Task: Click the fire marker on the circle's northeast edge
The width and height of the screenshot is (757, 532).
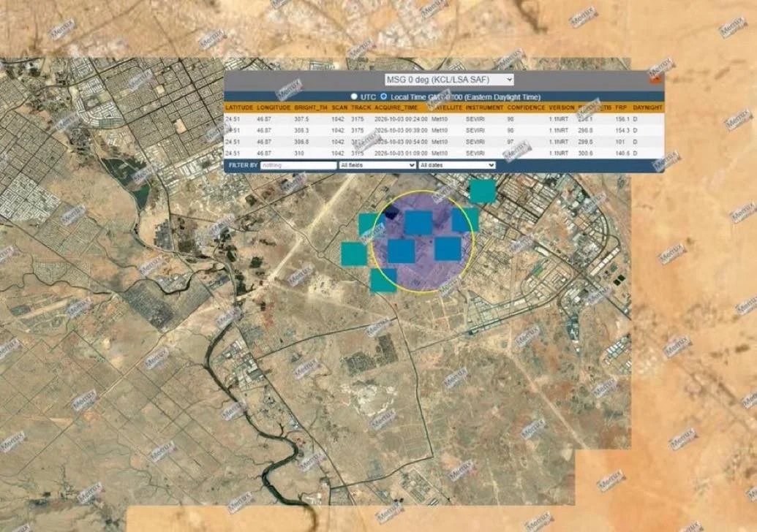Action: [x=465, y=220]
